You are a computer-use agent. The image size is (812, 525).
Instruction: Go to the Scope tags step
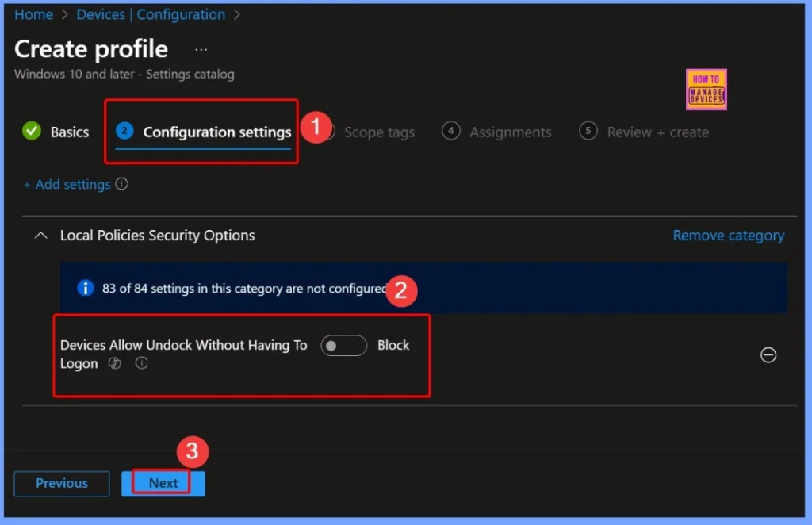378,132
